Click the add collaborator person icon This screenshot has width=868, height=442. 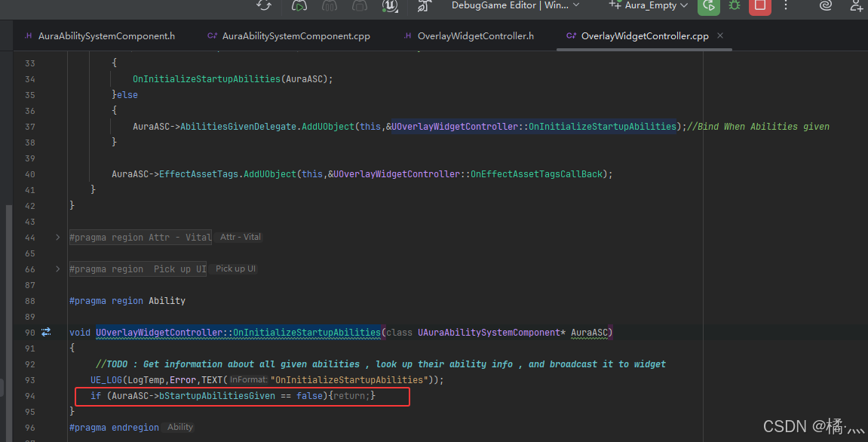coord(857,5)
